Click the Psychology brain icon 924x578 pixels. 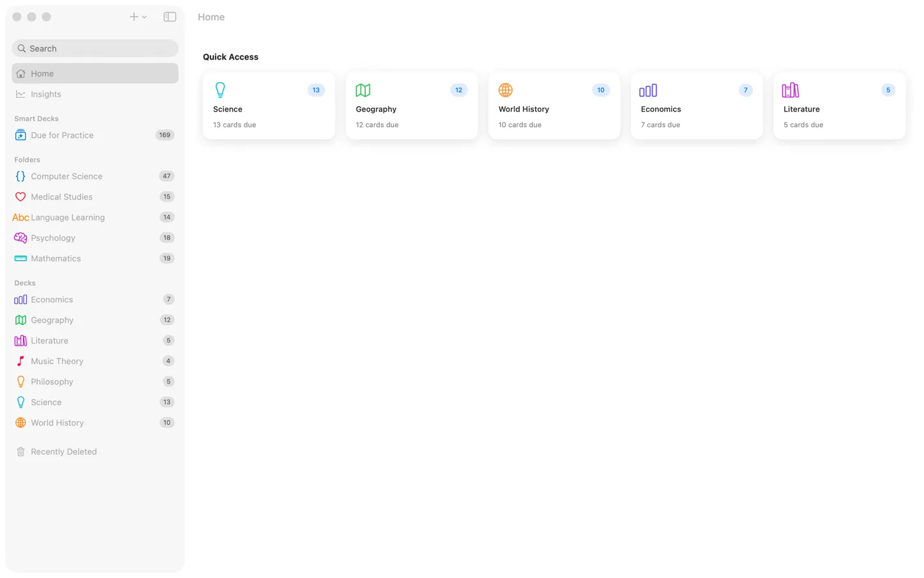[21, 238]
